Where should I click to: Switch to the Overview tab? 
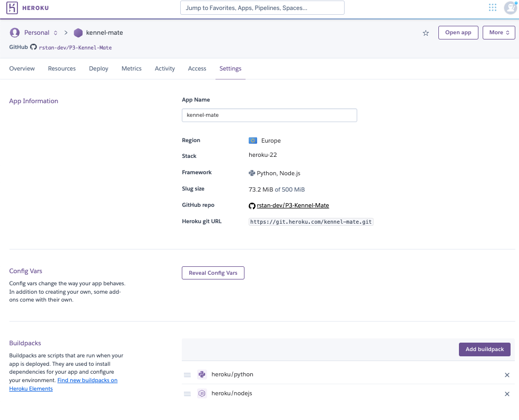pos(22,68)
